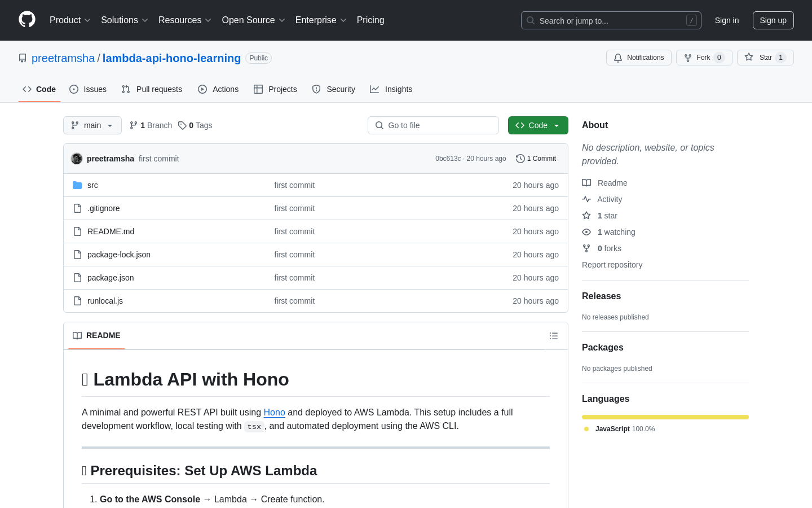Click the src folder icon
812x508 pixels.
77,185
